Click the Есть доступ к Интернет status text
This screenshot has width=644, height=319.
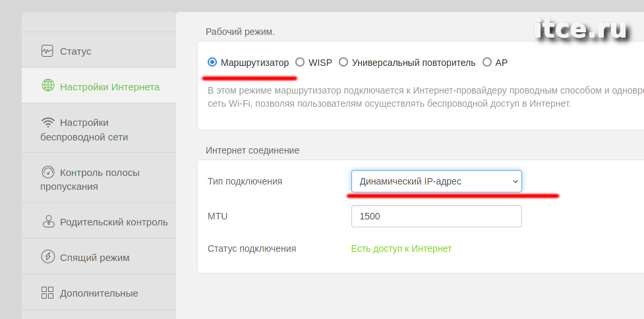point(401,248)
